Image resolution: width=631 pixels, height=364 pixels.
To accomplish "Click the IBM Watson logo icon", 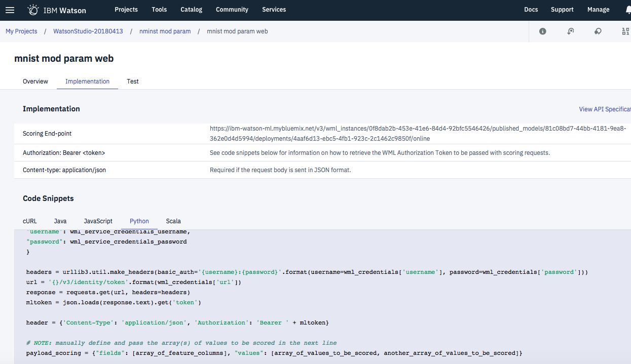I will pos(32,10).
